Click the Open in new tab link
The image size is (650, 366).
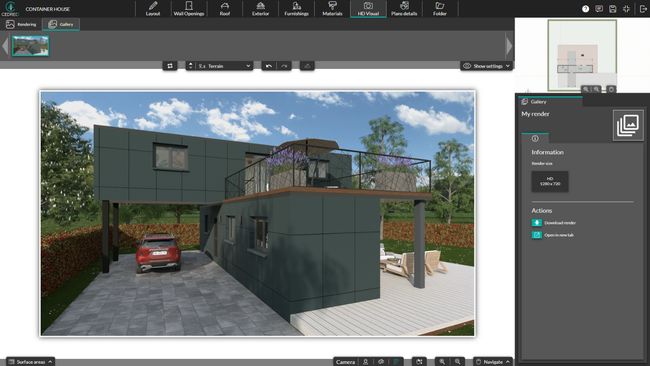click(559, 235)
